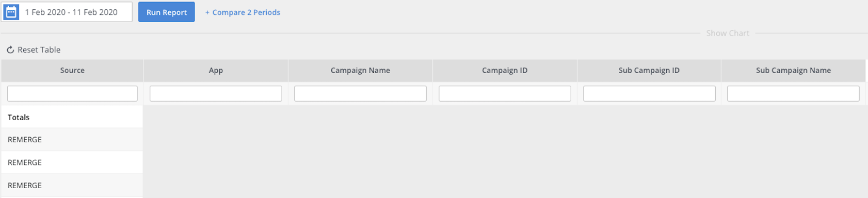Click the Reset Table refresh icon
The image size is (868, 198).
10,50
